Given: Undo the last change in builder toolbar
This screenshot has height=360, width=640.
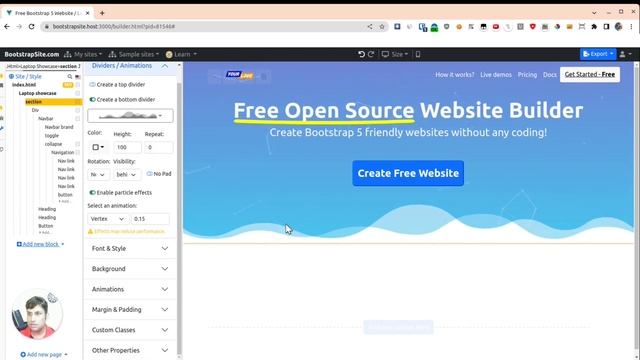Looking at the screenshot, I should (361, 54).
